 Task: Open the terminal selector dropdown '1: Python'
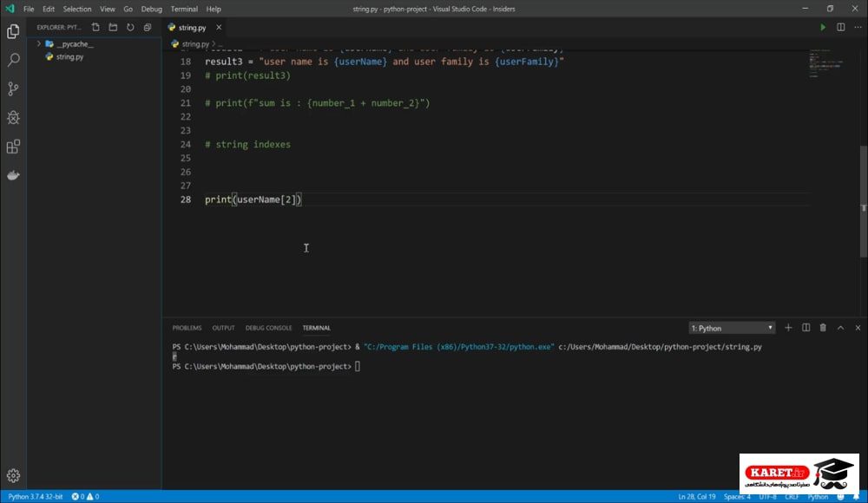[732, 328]
